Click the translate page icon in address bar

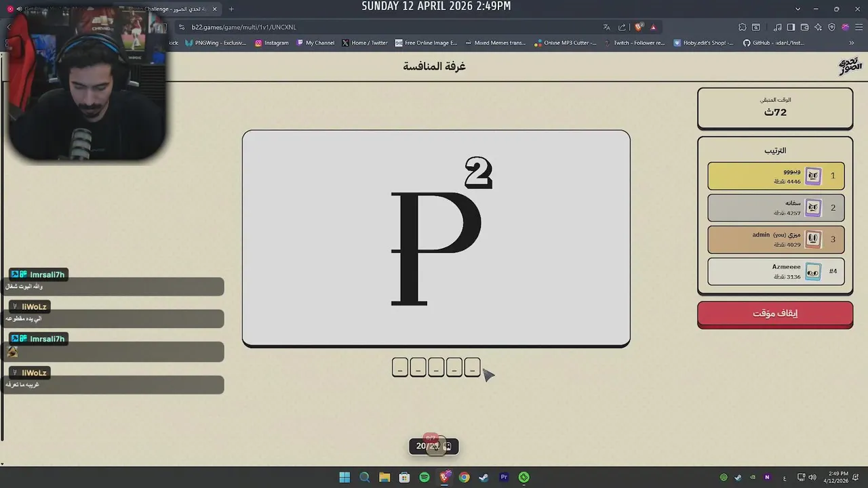click(606, 27)
